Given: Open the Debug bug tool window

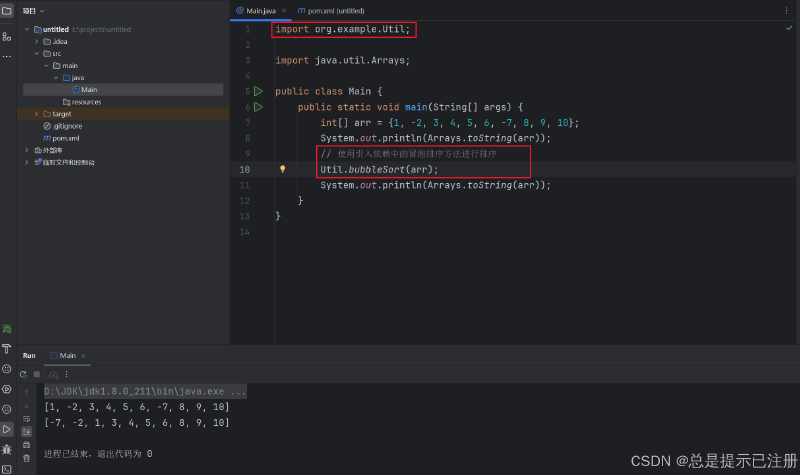Looking at the screenshot, I should point(7,449).
